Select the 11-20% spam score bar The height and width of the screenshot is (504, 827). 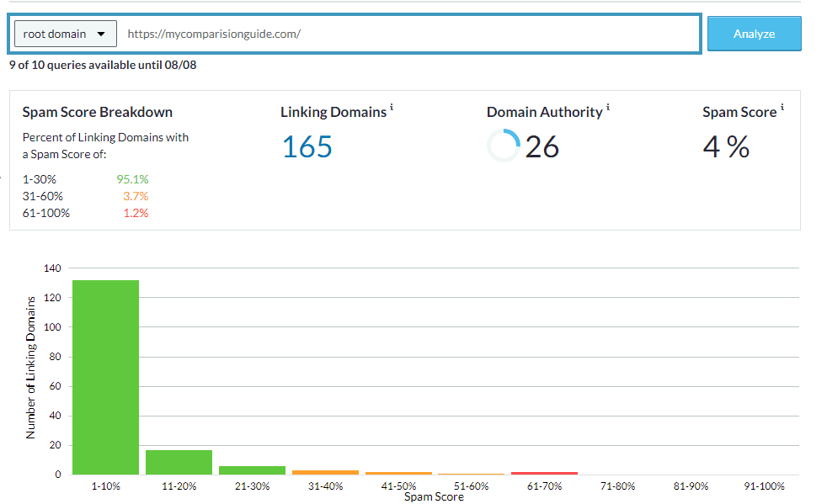(179, 463)
